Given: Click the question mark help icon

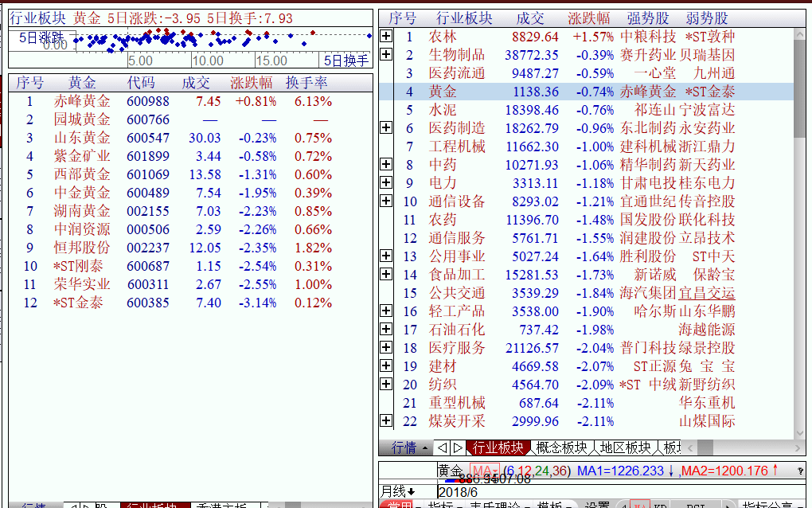Looking at the screenshot, I should coord(800,471).
